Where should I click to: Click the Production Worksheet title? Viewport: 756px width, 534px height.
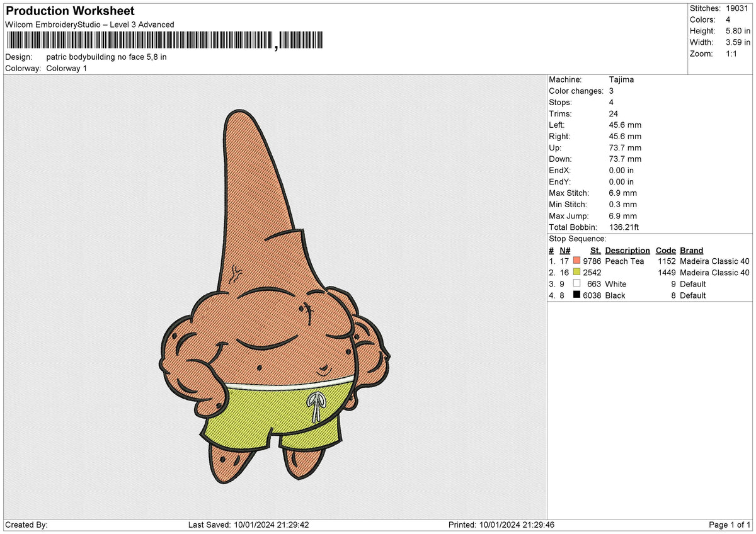pyautogui.click(x=70, y=11)
